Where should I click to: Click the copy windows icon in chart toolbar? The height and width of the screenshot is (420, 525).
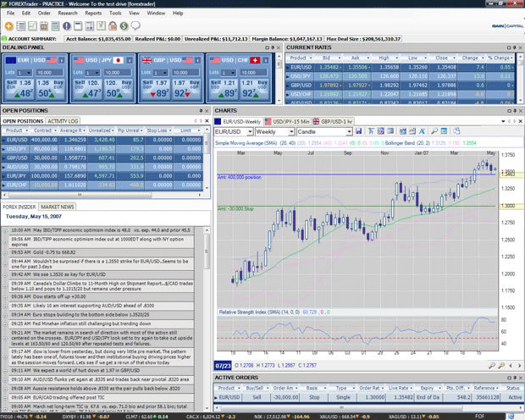click(456, 131)
